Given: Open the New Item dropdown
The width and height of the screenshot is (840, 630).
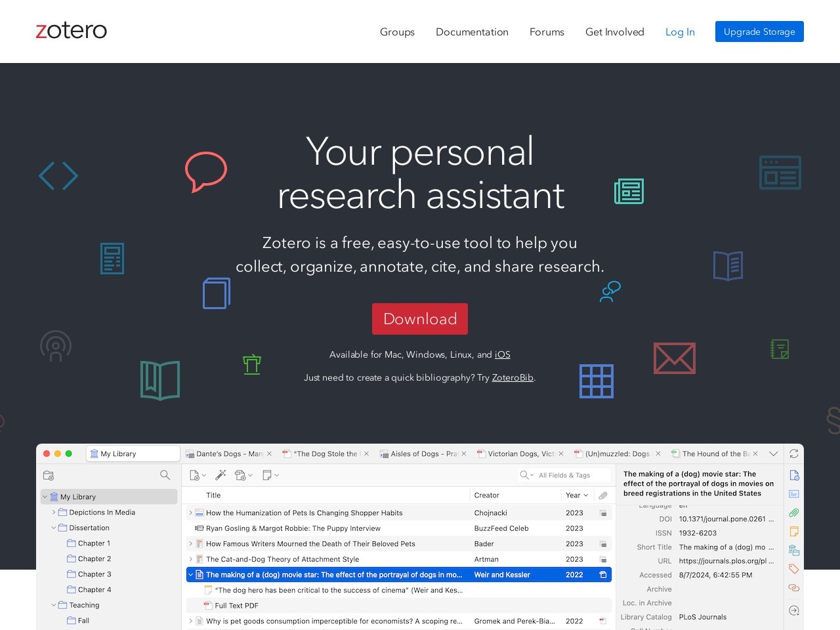Looking at the screenshot, I should (x=198, y=475).
